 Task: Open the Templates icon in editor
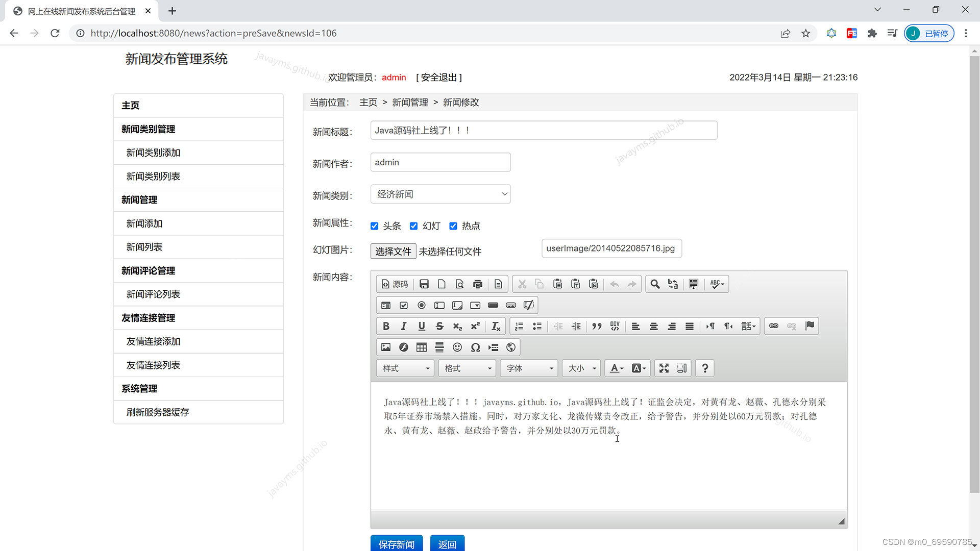click(498, 284)
